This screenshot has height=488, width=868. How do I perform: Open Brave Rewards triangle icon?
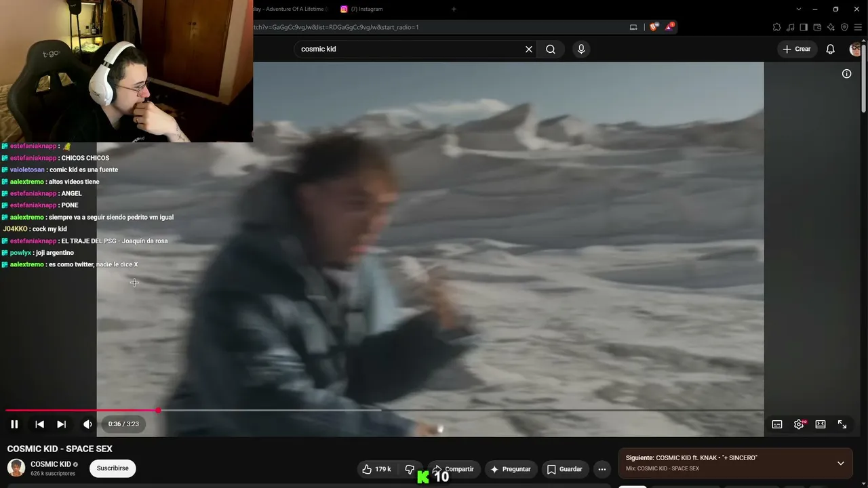(x=670, y=27)
